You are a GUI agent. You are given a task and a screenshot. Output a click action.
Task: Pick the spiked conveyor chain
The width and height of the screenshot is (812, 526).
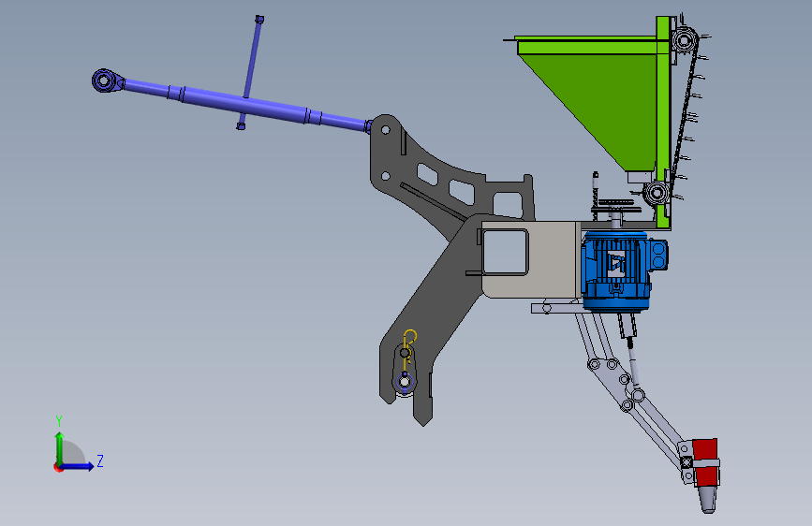(x=687, y=116)
